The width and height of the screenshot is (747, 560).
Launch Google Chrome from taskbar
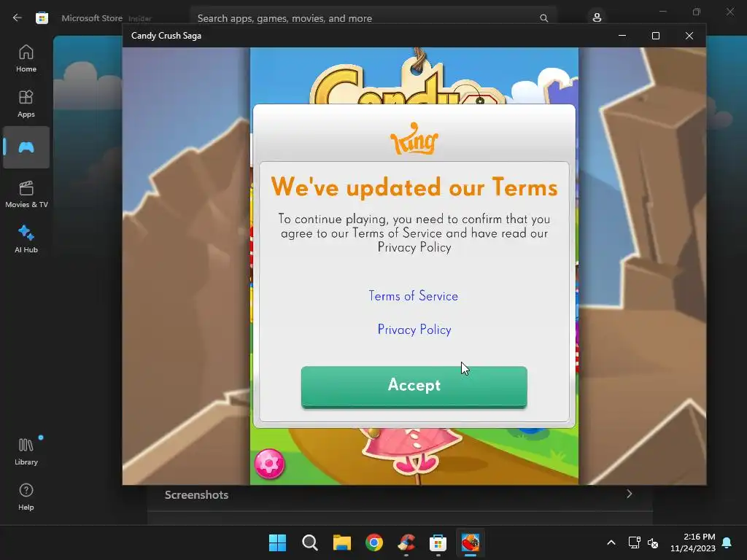tap(374, 542)
